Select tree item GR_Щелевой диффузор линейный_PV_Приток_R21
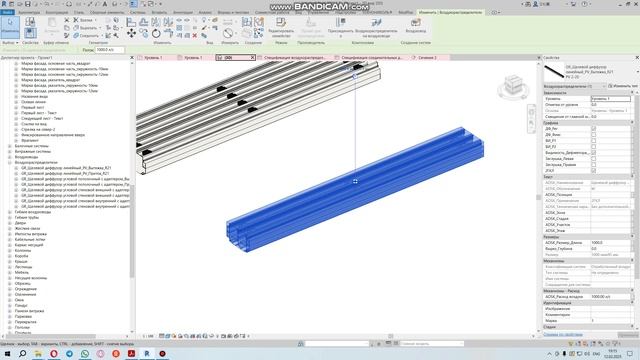This screenshot has height=360, width=640. point(65,173)
